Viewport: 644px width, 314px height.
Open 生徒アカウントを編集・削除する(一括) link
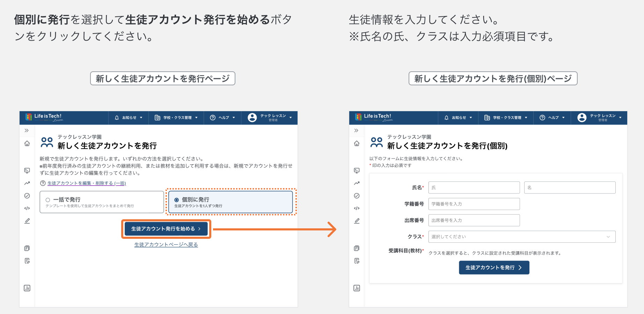87,183
